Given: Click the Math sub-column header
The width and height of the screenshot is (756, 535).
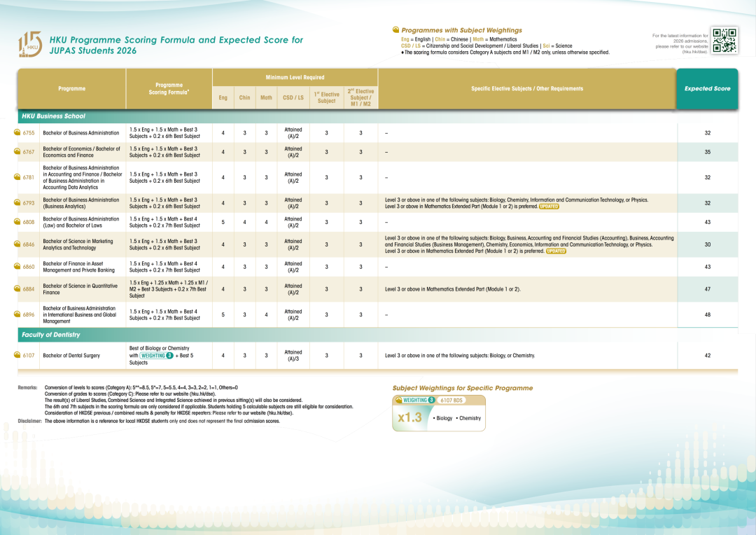Looking at the screenshot, I should [x=266, y=97].
